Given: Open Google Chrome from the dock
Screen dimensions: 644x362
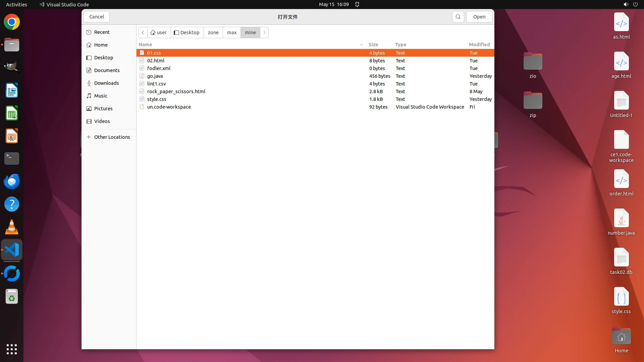Looking at the screenshot, I should pyautogui.click(x=12, y=22).
